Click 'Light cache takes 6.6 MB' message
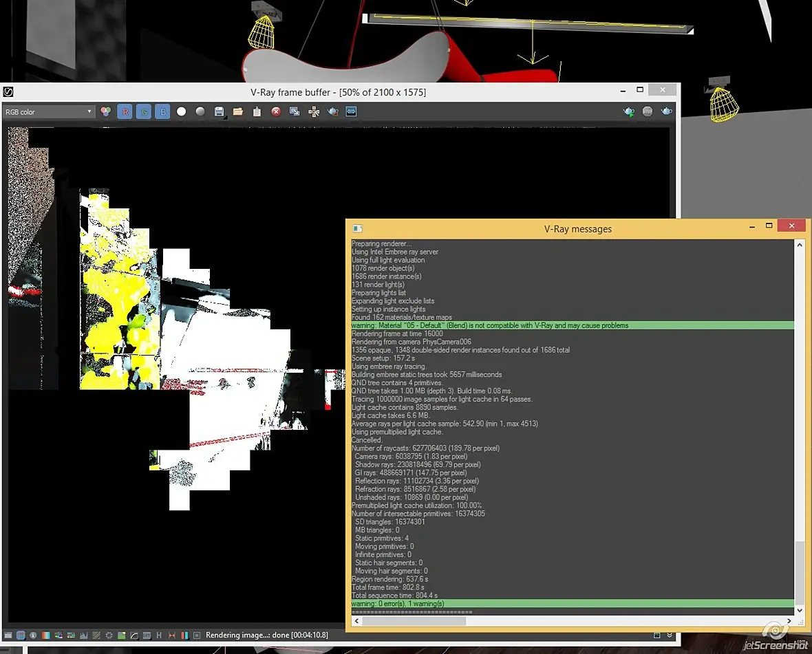 point(390,415)
